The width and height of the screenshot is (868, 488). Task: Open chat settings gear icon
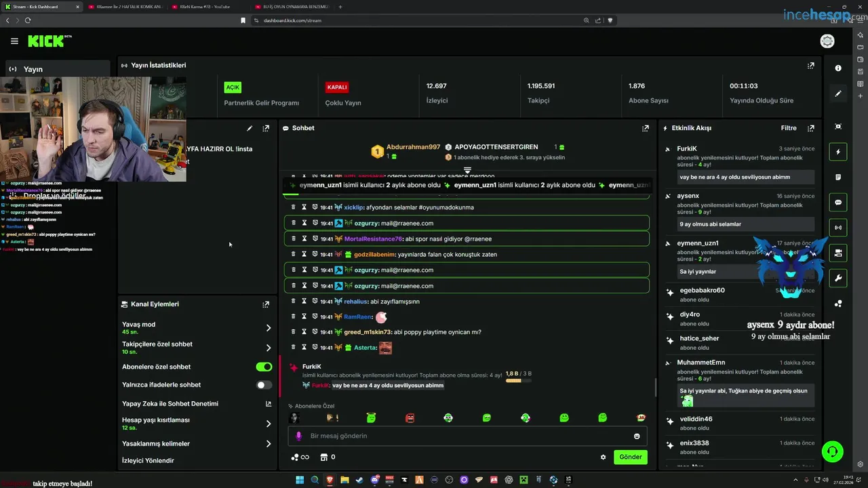[603, 457]
